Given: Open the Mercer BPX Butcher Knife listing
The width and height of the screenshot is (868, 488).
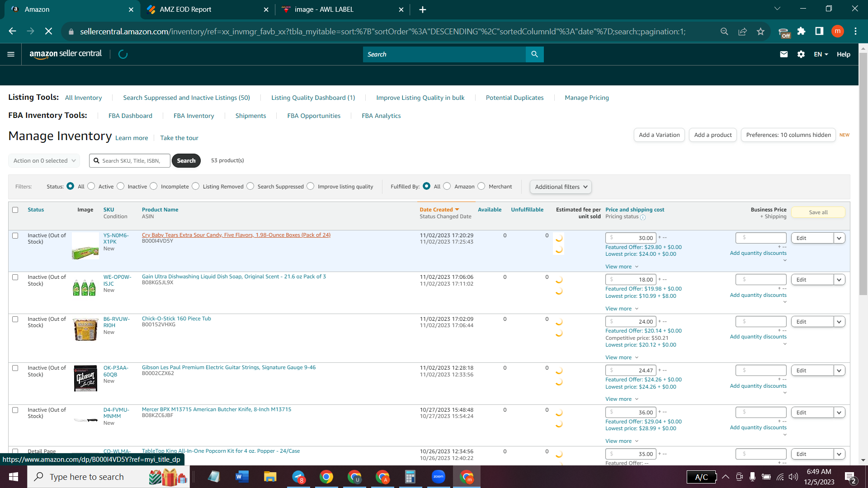Looking at the screenshot, I should 217,409.
